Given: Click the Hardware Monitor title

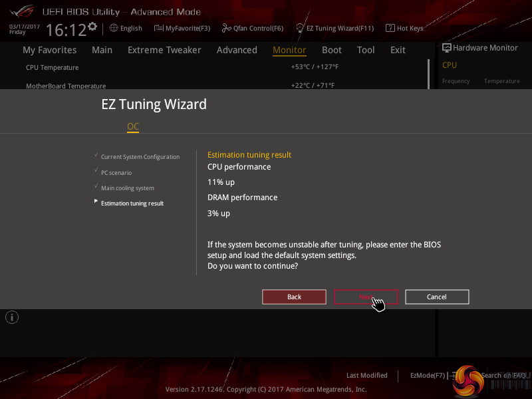Looking at the screenshot, I should [x=485, y=48].
